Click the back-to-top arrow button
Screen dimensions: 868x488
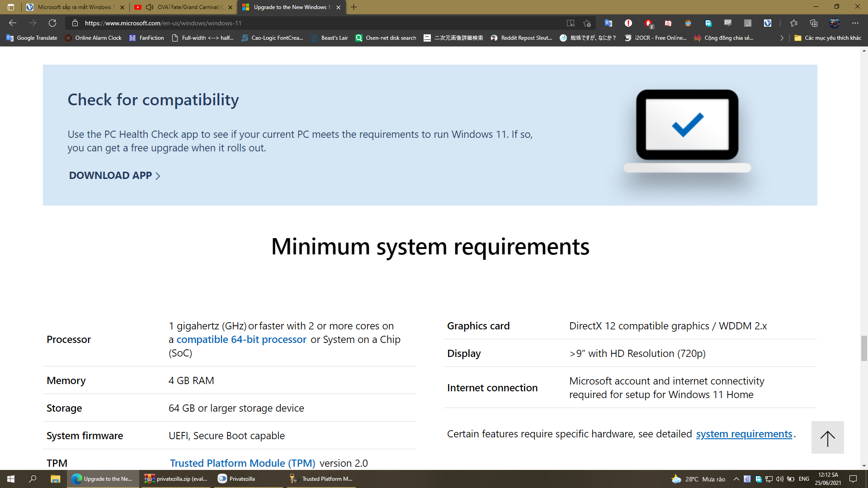tap(827, 437)
